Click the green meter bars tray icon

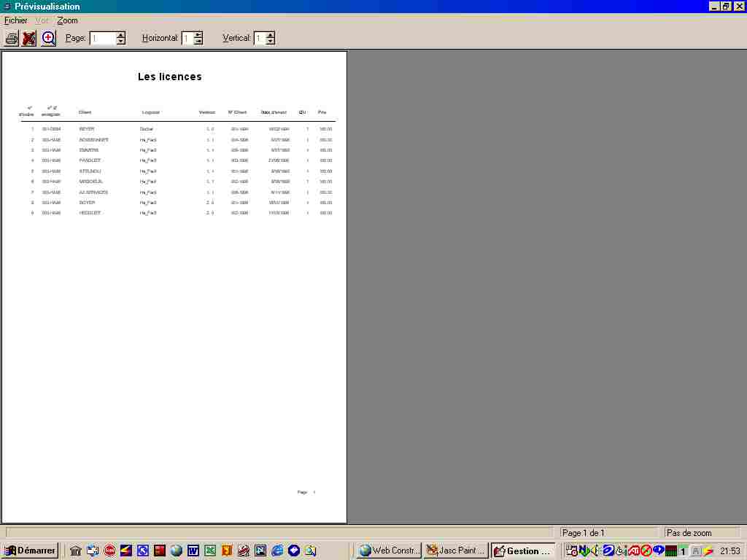(x=671, y=551)
